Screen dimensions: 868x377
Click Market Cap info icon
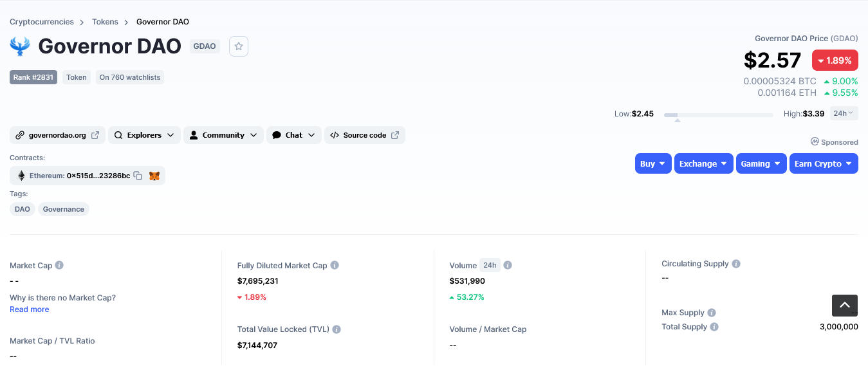click(x=59, y=265)
